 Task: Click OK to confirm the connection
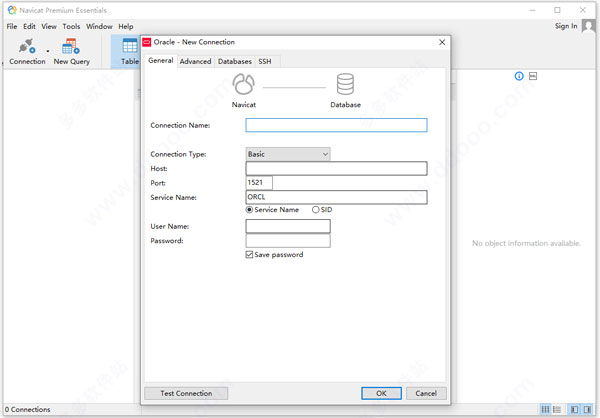coord(381,393)
